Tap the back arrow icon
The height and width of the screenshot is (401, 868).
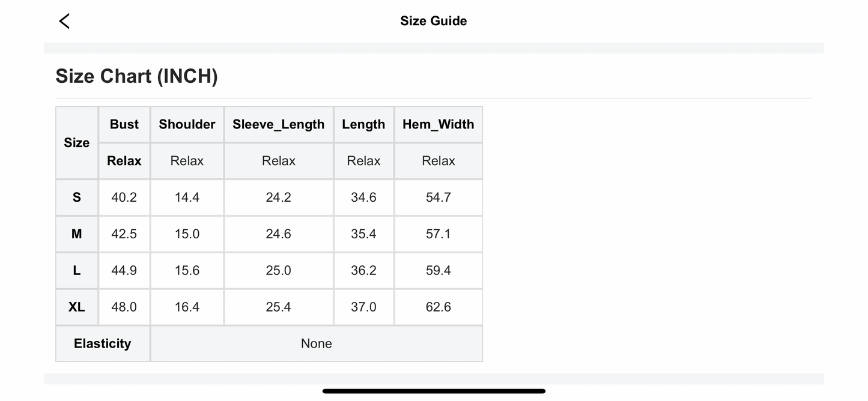(64, 21)
